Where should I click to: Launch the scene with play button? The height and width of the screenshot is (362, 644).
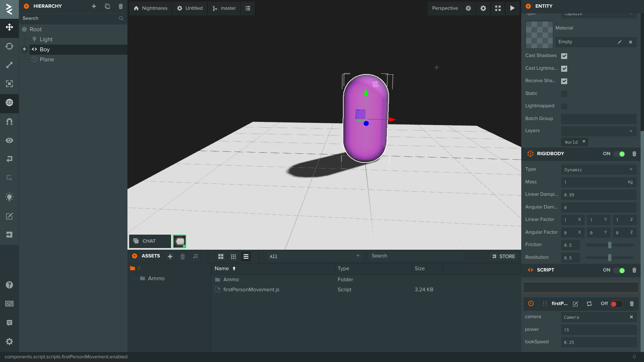click(x=512, y=8)
